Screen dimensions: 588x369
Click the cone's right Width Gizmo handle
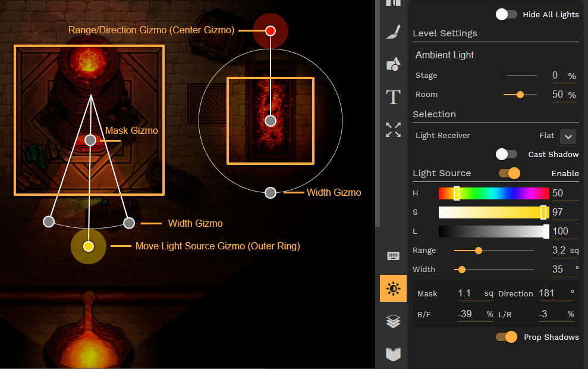click(x=129, y=223)
